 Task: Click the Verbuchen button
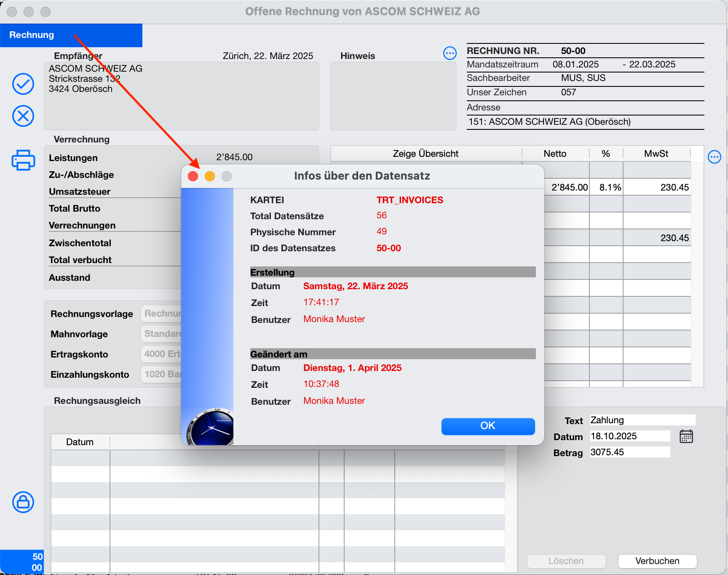coord(657,561)
